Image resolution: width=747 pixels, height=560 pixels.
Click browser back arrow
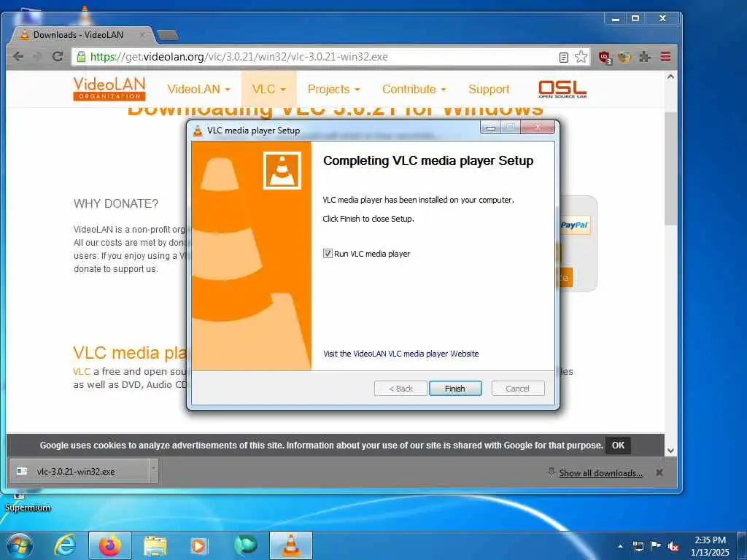[x=18, y=57]
